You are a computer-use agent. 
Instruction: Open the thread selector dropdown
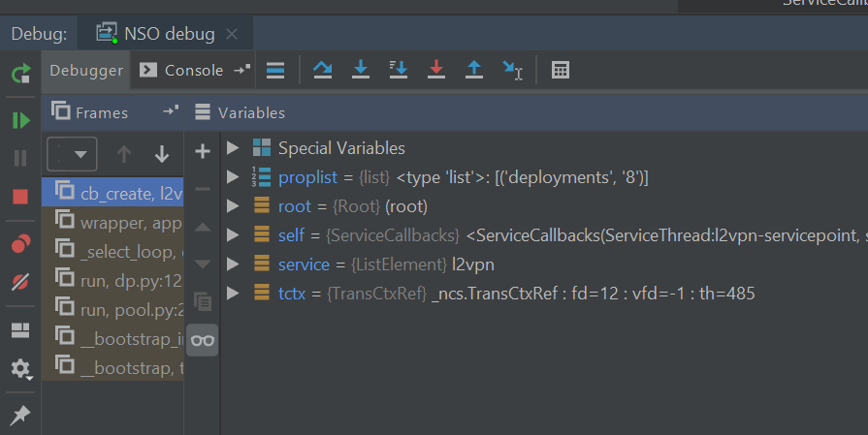click(72, 154)
